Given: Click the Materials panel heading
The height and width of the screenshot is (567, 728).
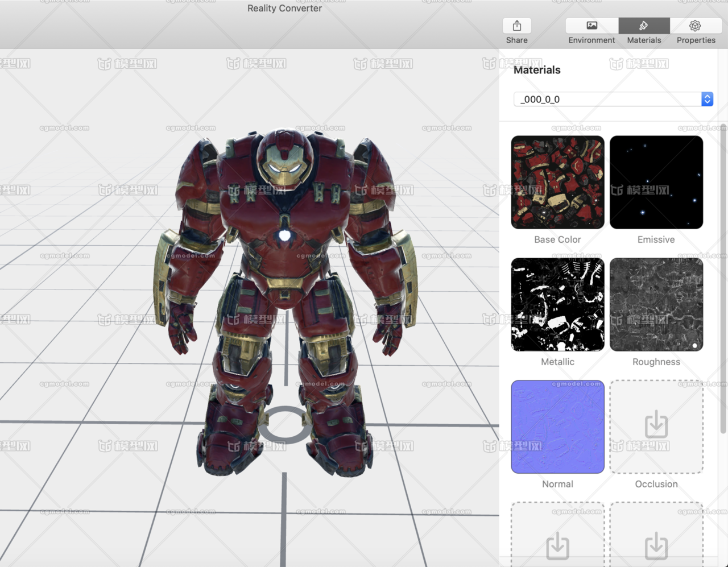Looking at the screenshot, I should point(537,70).
